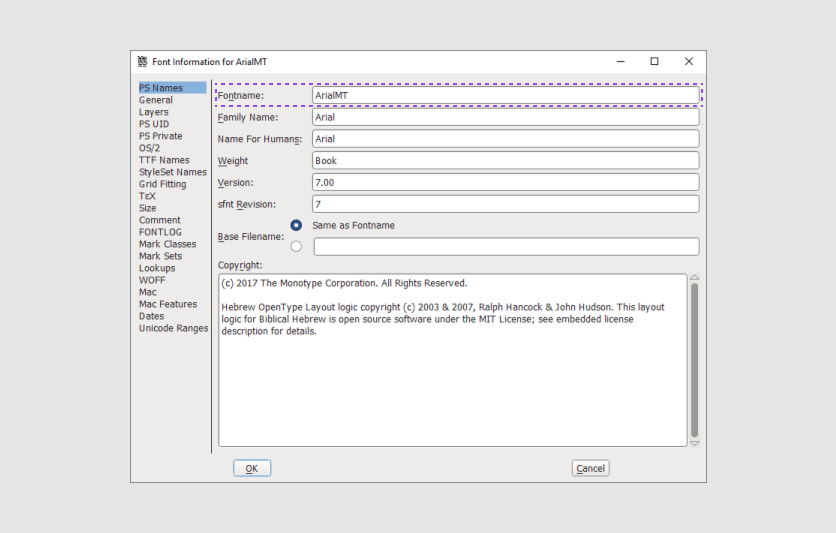Click the Copyright label
This screenshot has width=836, height=533.
click(240, 265)
